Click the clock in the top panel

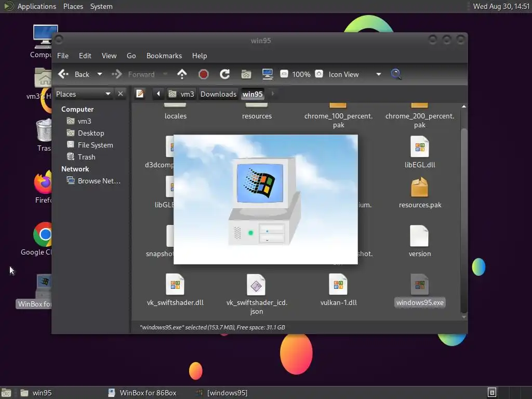point(501,6)
